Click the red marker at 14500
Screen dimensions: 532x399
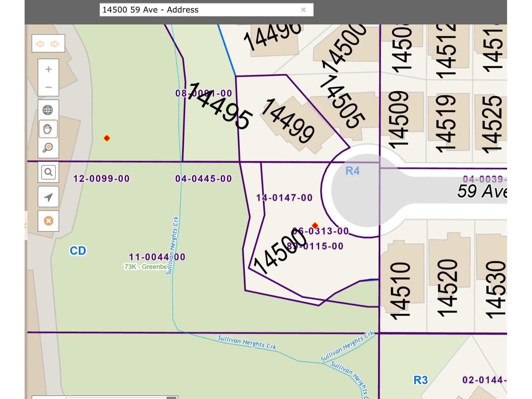pos(315,225)
